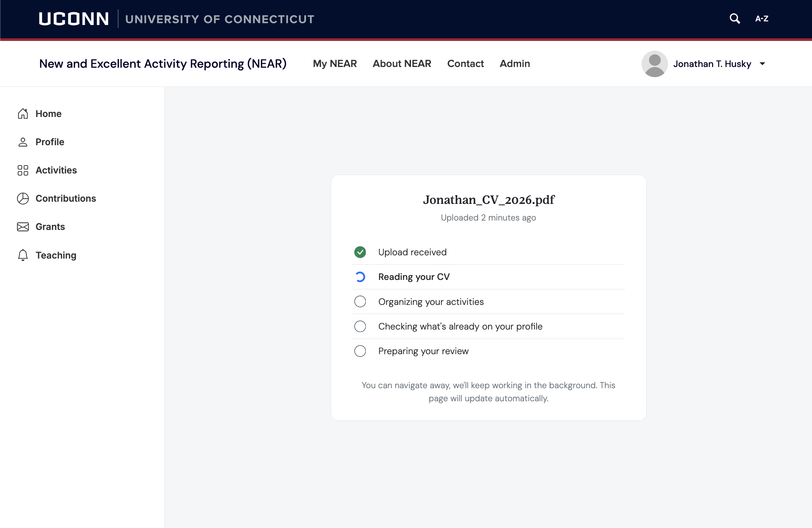Click the Jonathan_CV_2026.pdf file name
812x528 pixels.
click(x=489, y=200)
